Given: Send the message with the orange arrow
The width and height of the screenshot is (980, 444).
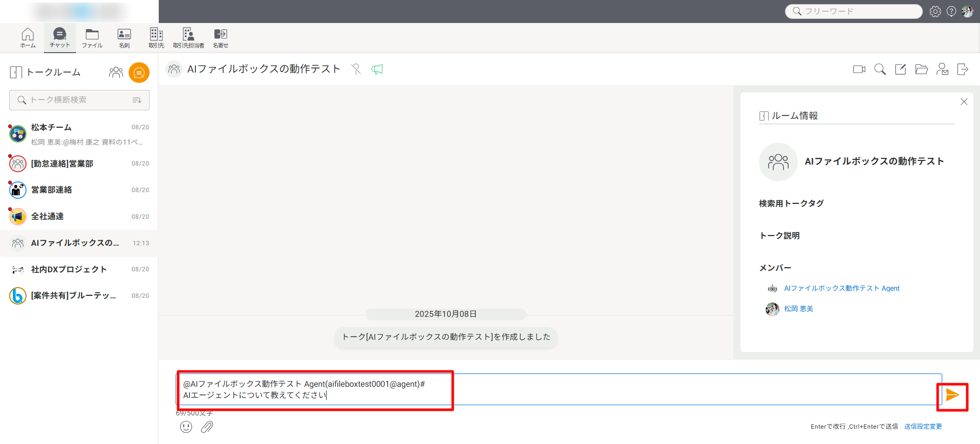Looking at the screenshot, I should coord(952,395).
